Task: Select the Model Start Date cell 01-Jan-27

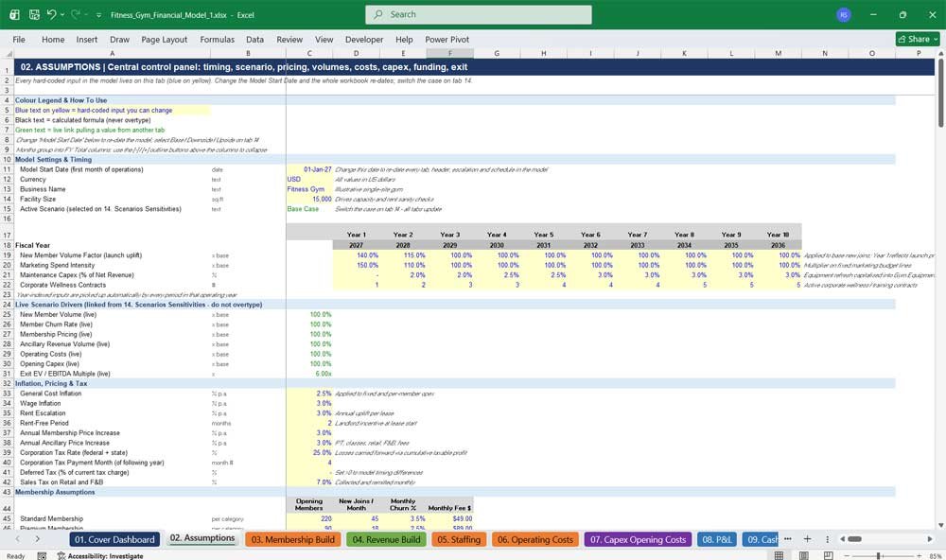Action: point(309,169)
